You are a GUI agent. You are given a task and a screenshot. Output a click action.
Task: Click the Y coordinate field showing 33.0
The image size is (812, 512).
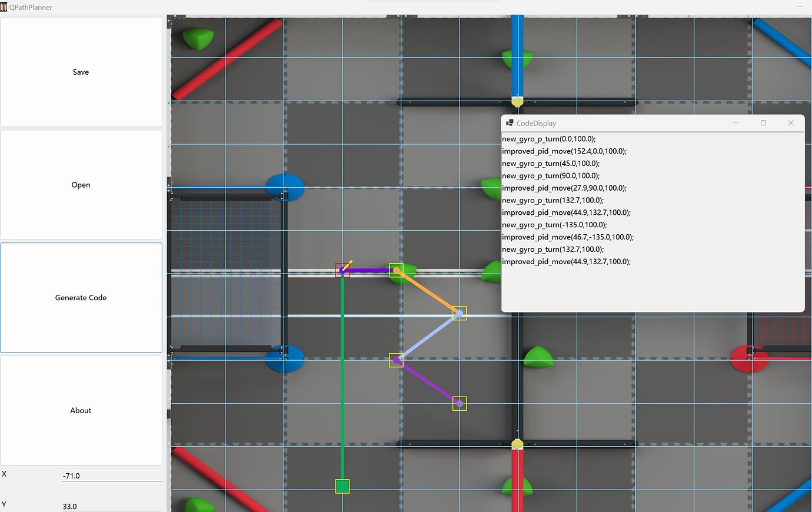click(112, 506)
